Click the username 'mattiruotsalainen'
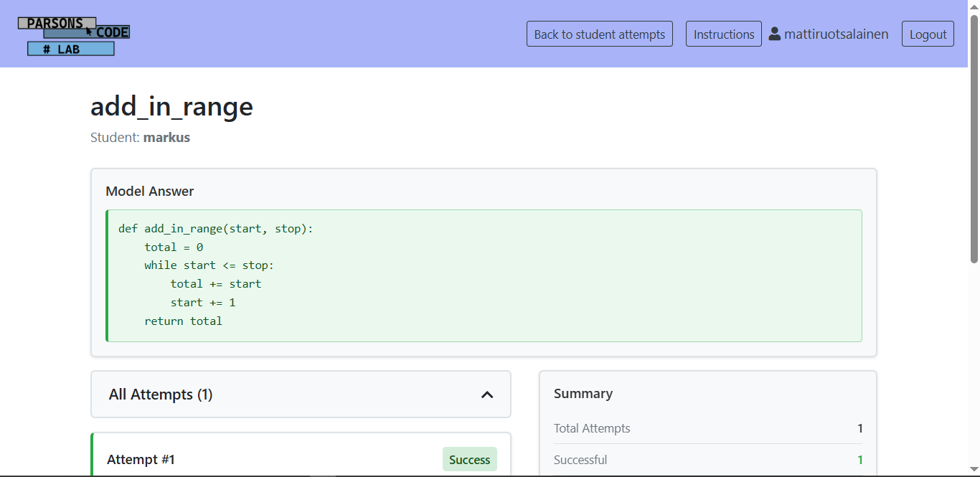The height and width of the screenshot is (477, 980). 836,32
